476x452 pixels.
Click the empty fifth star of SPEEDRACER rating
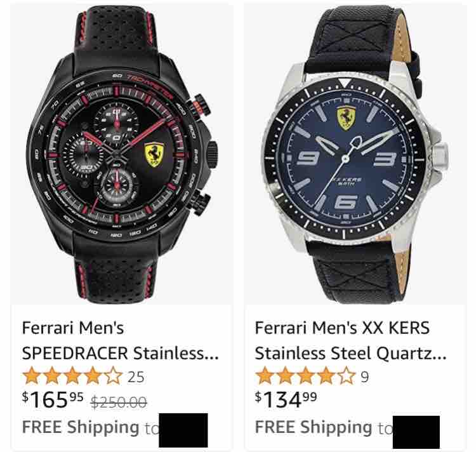113,376
